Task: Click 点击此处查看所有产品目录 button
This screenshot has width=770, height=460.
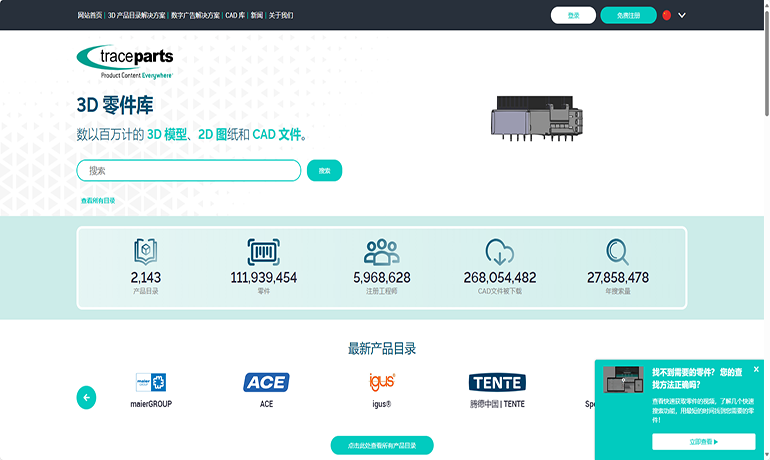Action: pos(382,445)
